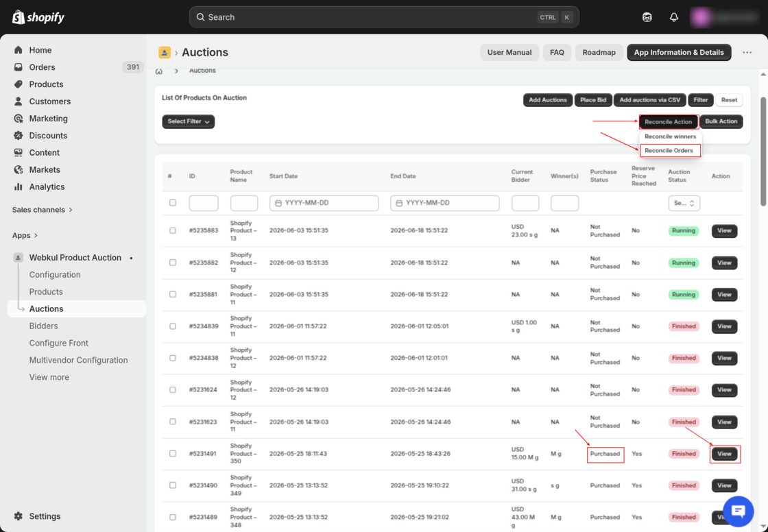
Task: Check the box for auction #5234838
Action: pos(172,358)
